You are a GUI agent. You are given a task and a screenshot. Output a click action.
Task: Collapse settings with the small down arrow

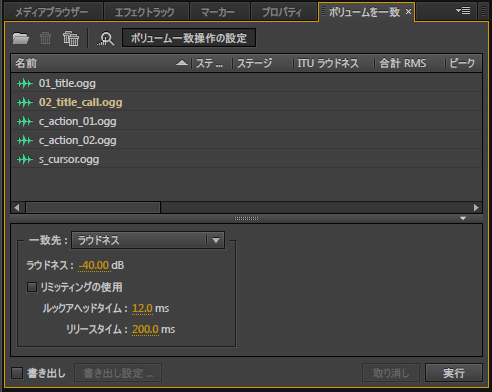click(x=463, y=219)
